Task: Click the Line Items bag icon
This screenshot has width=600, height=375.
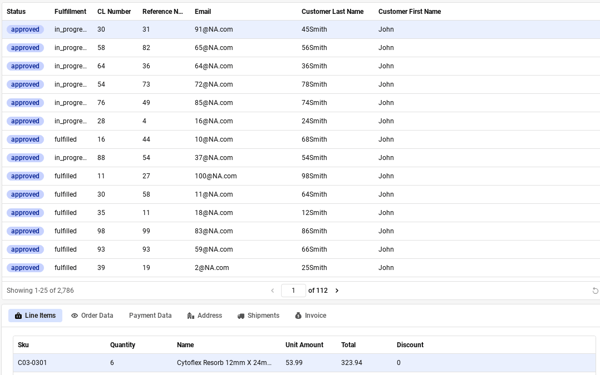Action: coord(18,316)
